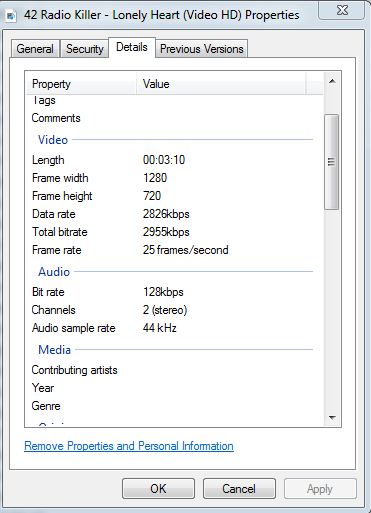This screenshot has height=513, width=371.
Task: Click the Value column header
Action: (x=221, y=84)
